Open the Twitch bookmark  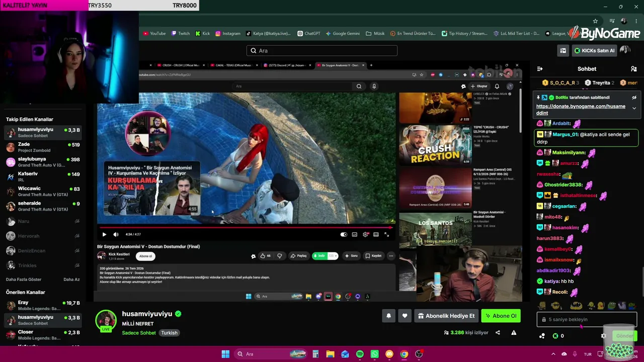tap(181, 34)
